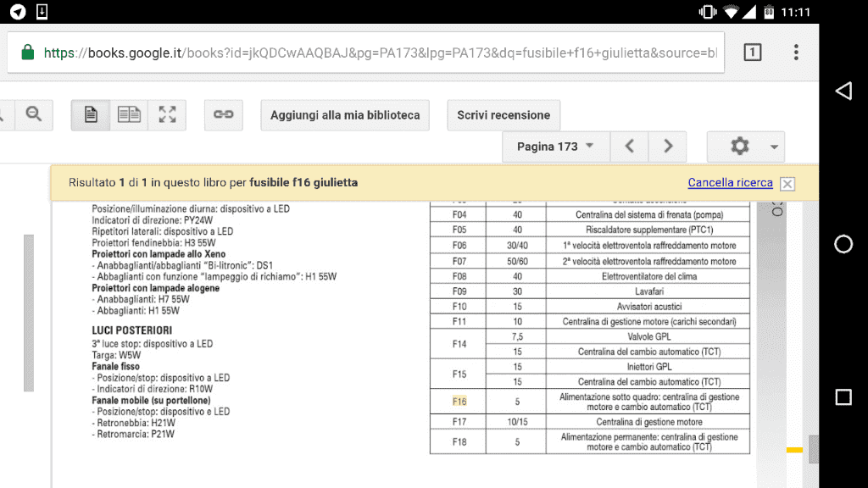The image size is (868, 488).
Task: Click the F18 fuse row label
Action: tap(459, 442)
